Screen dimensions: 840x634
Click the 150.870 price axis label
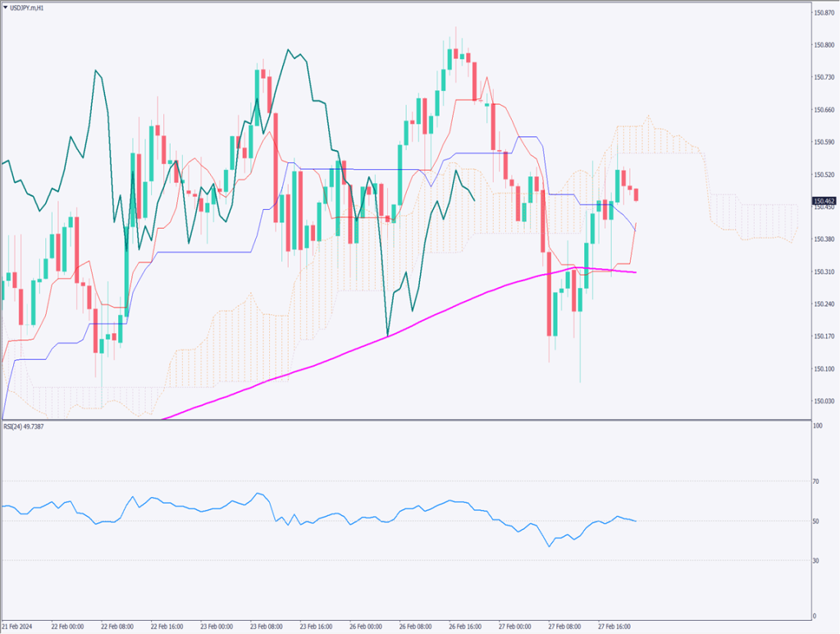coord(824,12)
